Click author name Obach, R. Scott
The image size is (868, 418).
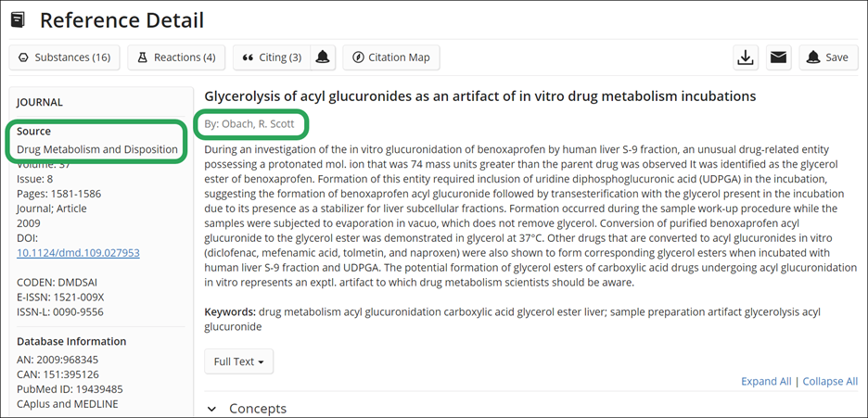(258, 124)
